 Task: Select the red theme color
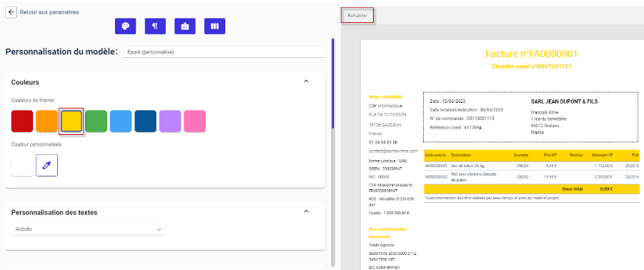pos(22,121)
